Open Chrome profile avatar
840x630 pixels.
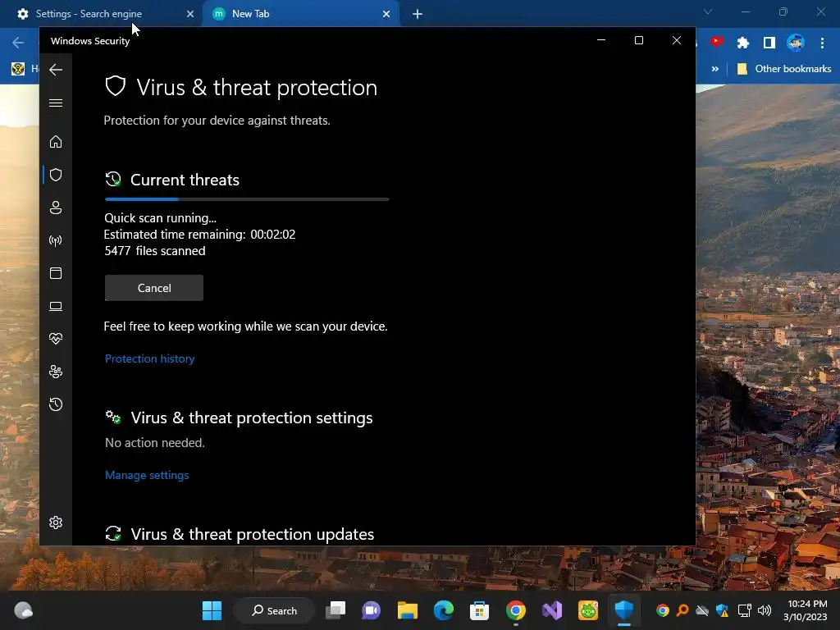(796, 43)
